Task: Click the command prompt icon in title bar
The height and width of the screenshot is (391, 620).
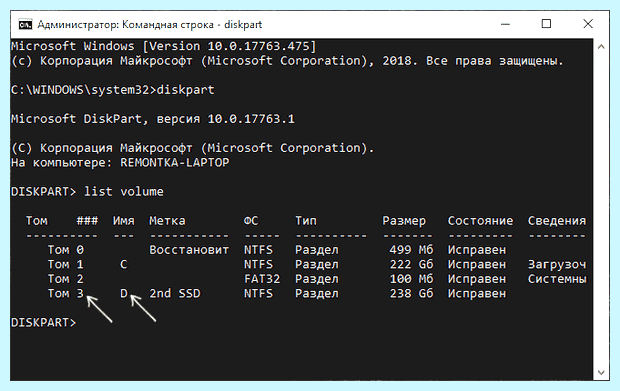Action: (25, 25)
